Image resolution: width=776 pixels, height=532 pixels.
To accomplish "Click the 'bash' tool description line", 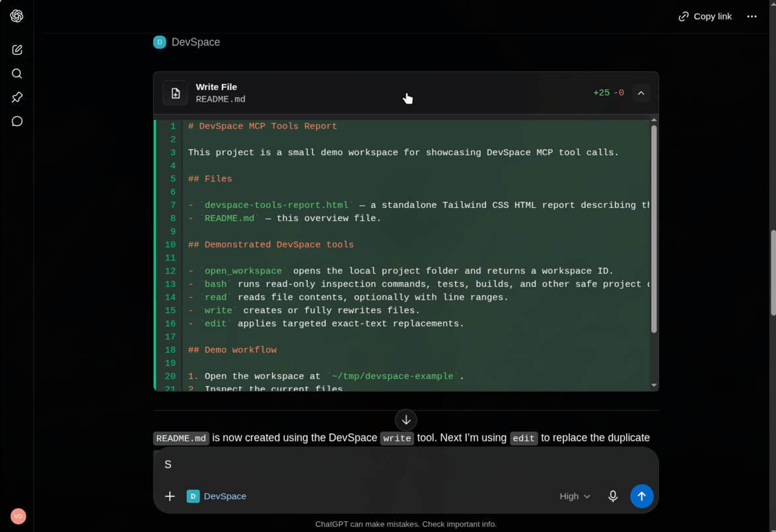I will (x=419, y=284).
